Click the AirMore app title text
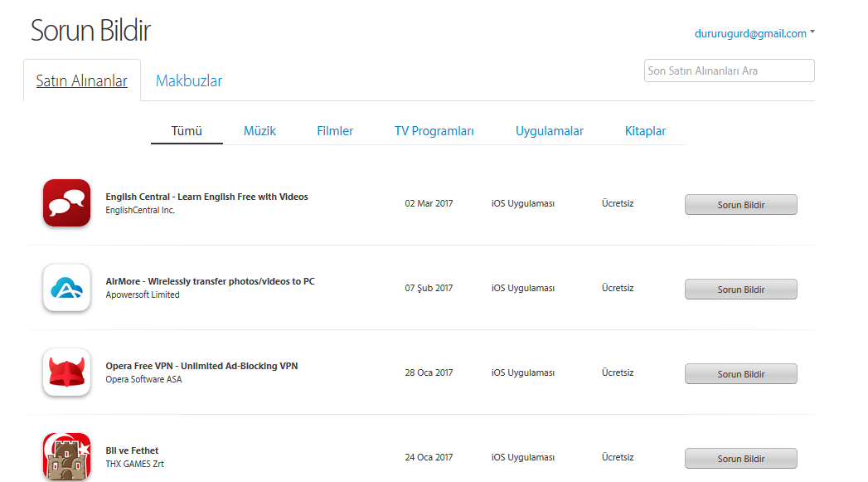 point(211,281)
